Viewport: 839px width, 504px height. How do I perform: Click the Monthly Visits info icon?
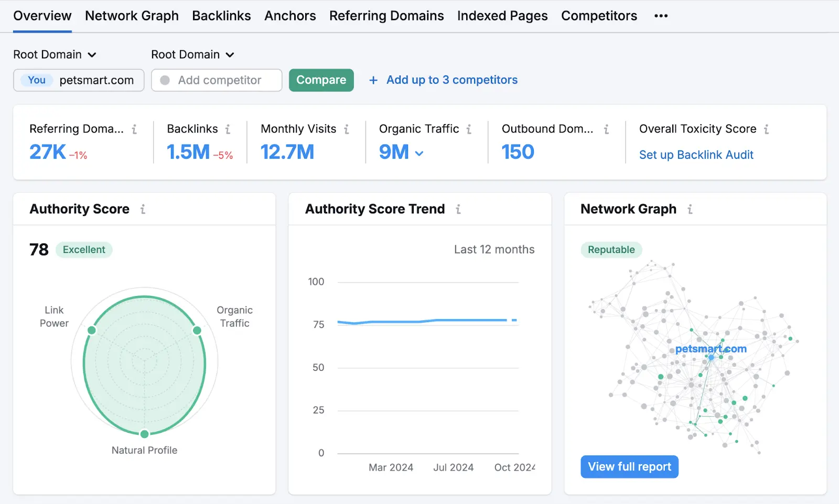[347, 128]
